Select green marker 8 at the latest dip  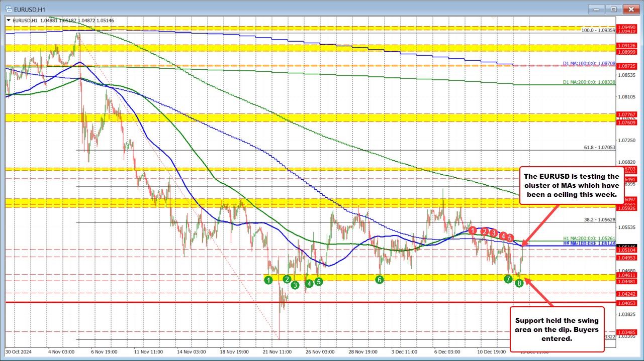(x=518, y=283)
